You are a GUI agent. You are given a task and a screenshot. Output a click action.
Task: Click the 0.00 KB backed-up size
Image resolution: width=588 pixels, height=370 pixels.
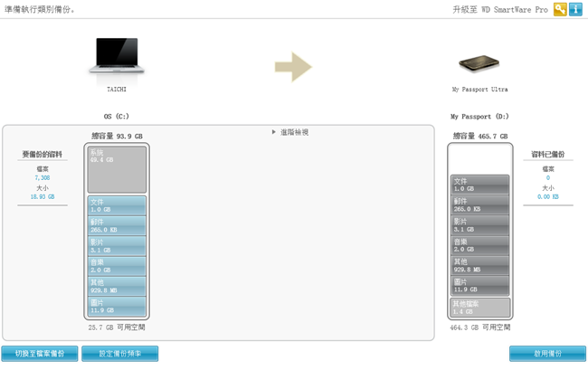[x=548, y=196]
